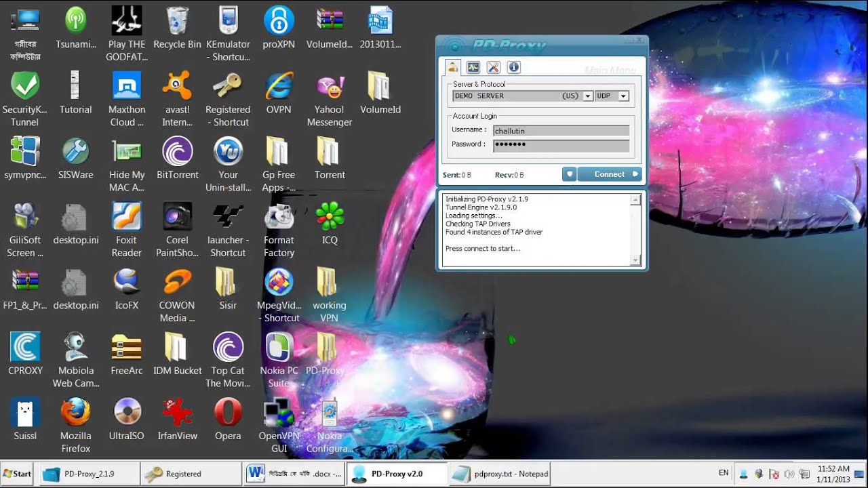The width and height of the screenshot is (868, 488).
Task: Select the Nokia PC Suite icon
Action: click(279, 359)
